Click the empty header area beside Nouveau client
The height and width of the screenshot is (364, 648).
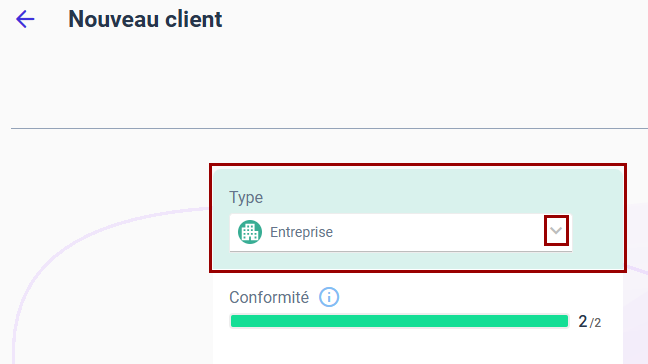point(434,19)
